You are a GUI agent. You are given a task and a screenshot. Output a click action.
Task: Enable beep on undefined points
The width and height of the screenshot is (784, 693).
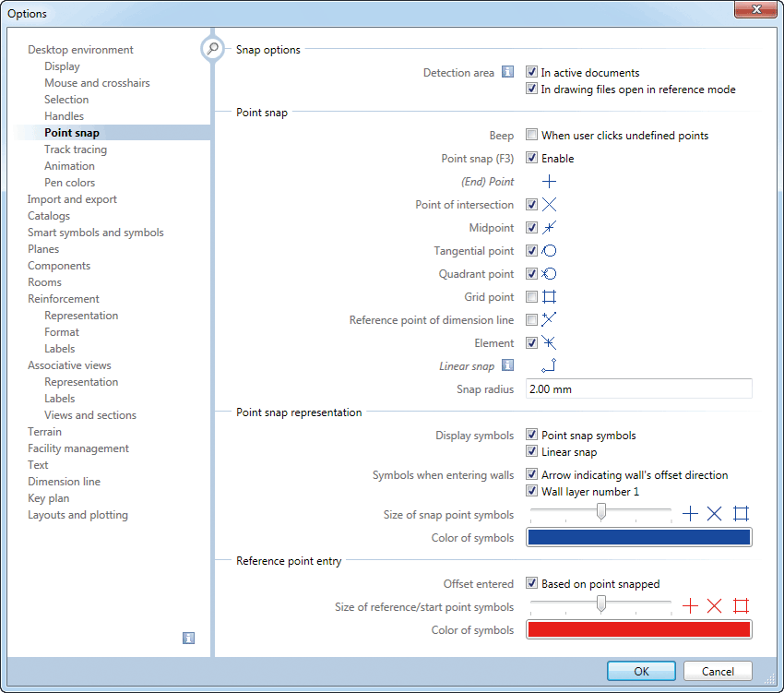point(531,135)
